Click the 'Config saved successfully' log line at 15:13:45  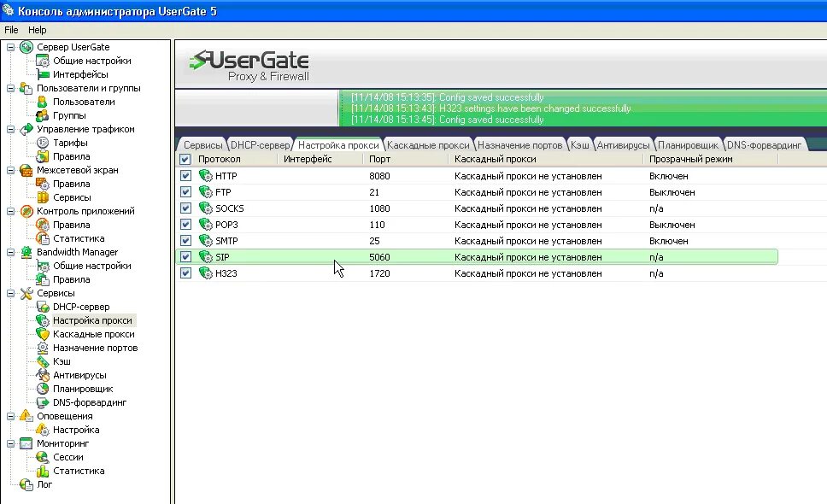[x=448, y=120]
